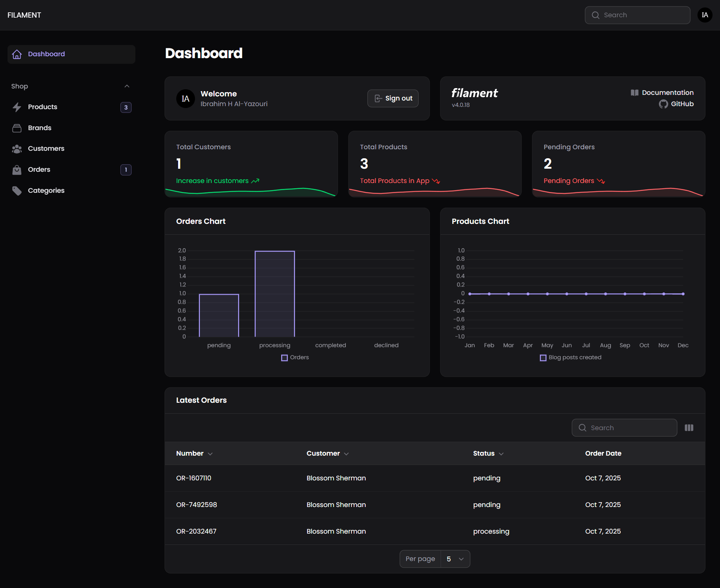
Task: Click the Orders shopping bag icon
Action: click(x=17, y=170)
